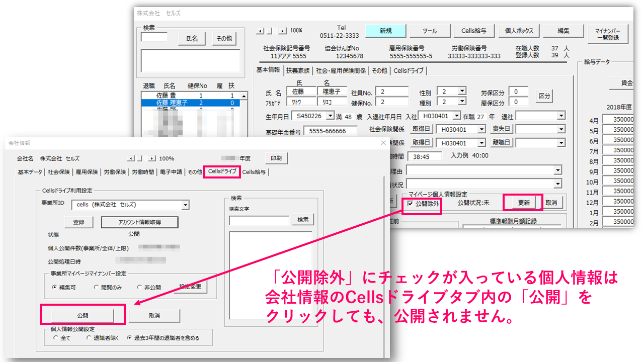Screen dimensions: 644x362
Task: Choose 過去3年間の退職者を含める radio option
Action: tap(129, 338)
